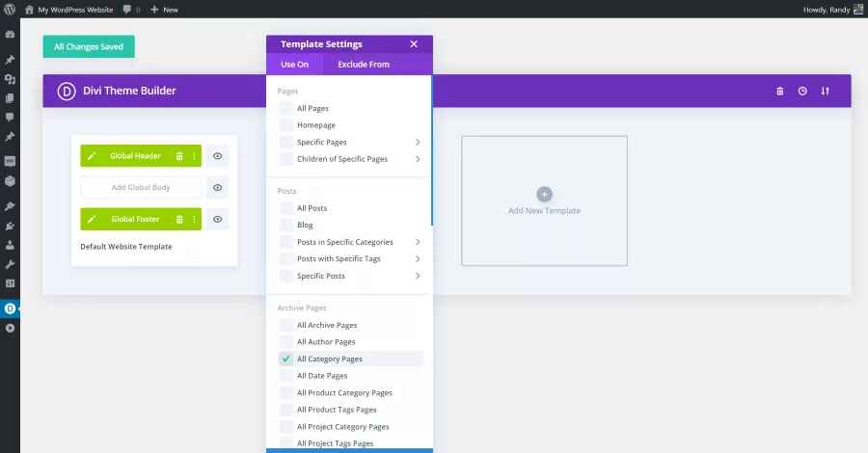Enable the All Author Pages checkbox

pyautogui.click(x=285, y=342)
